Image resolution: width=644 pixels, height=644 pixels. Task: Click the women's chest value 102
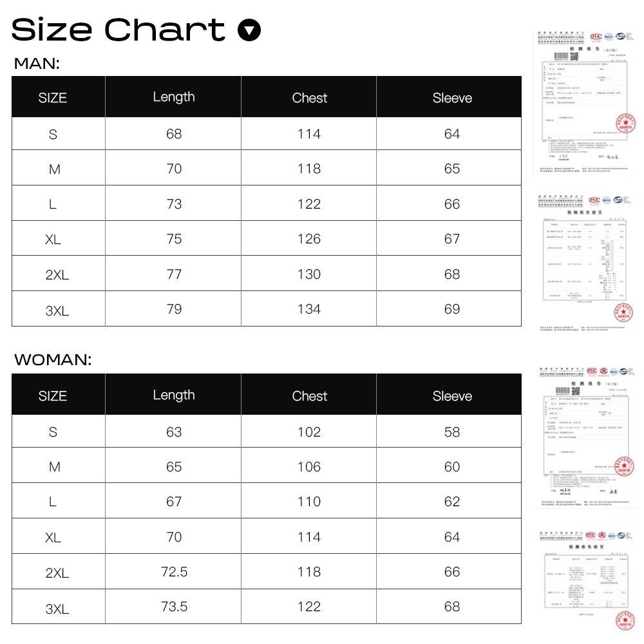[309, 432]
